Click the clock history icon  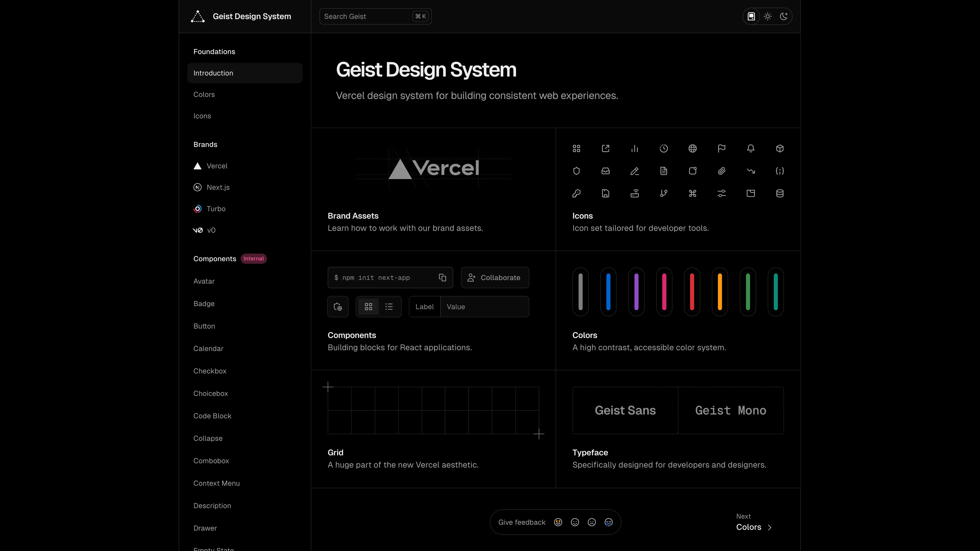(x=664, y=148)
